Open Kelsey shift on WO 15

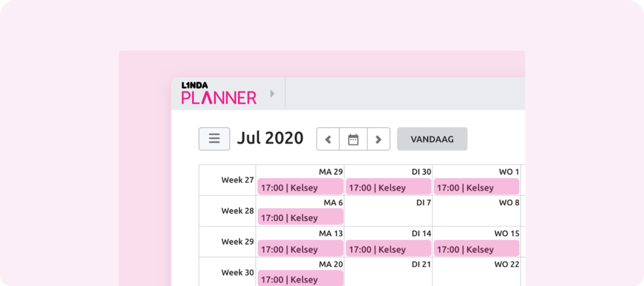click(476, 249)
